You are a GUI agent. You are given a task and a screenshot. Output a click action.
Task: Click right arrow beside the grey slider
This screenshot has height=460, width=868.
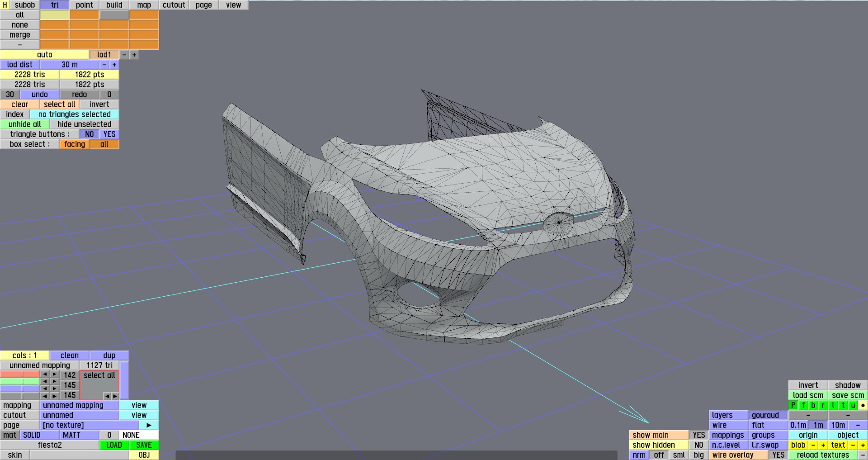coord(55,396)
